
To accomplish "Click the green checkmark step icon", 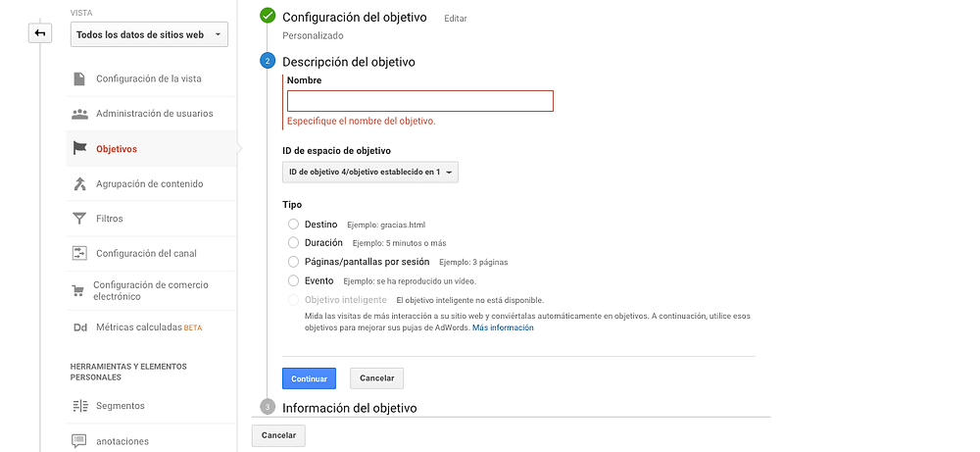I will [x=268, y=16].
